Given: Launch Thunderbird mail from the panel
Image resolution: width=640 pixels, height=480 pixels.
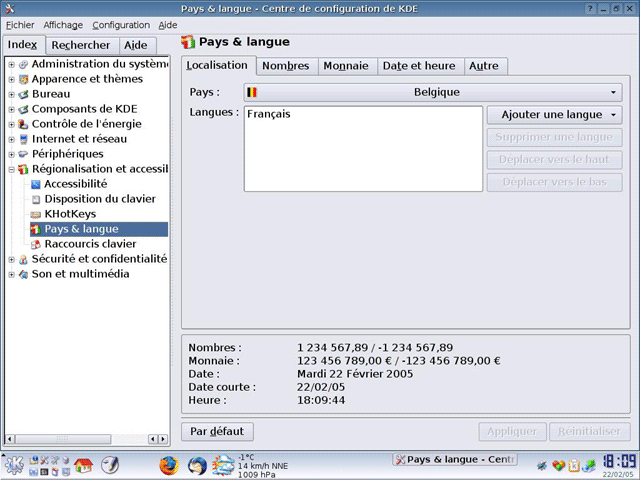Looking at the screenshot, I should tap(198, 466).
